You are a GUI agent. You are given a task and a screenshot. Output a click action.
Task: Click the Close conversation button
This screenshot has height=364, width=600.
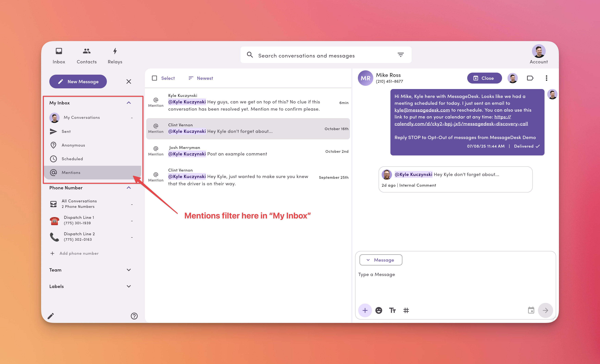tap(484, 78)
